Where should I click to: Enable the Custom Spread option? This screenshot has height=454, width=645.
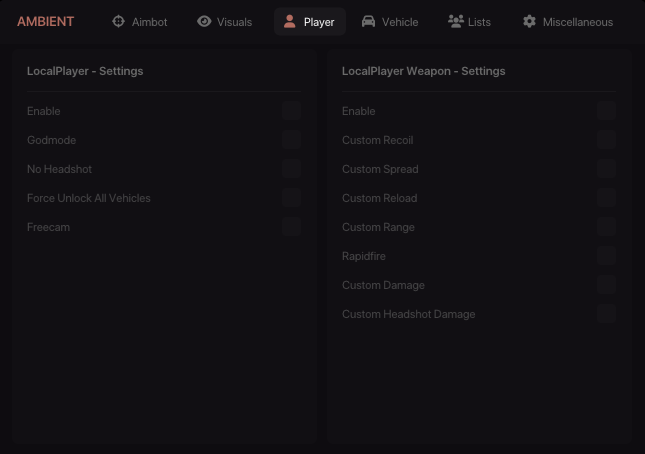tap(606, 169)
